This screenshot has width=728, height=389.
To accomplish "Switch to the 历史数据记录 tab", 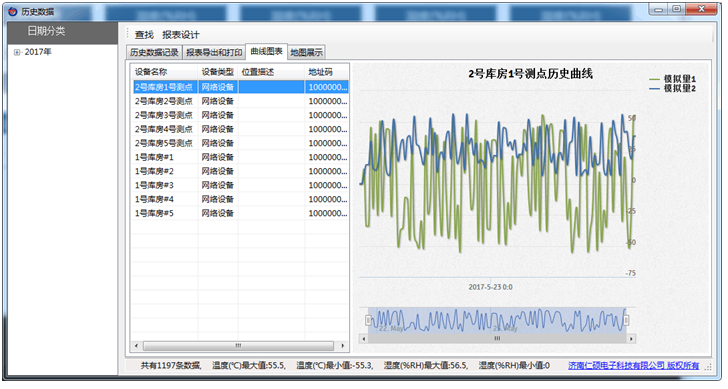I will [x=154, y=52].
